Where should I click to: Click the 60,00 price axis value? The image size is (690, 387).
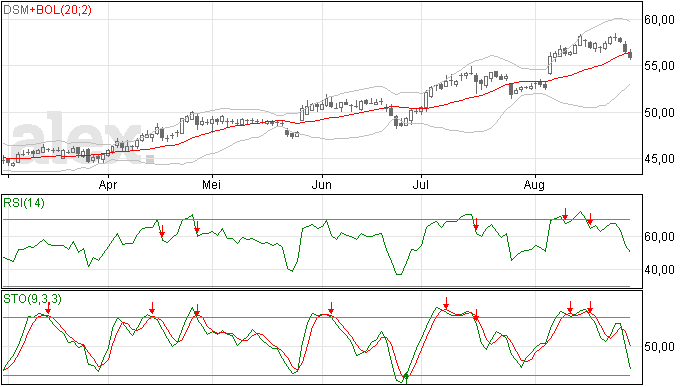click(659, 20)
